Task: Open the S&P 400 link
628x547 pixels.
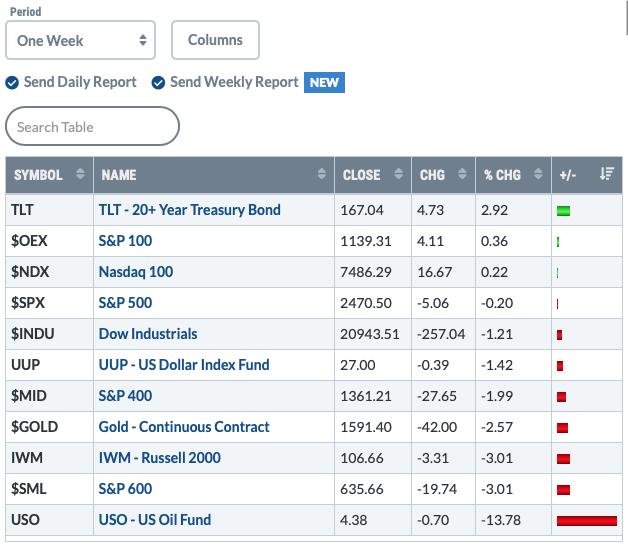Action: (125, 396)
